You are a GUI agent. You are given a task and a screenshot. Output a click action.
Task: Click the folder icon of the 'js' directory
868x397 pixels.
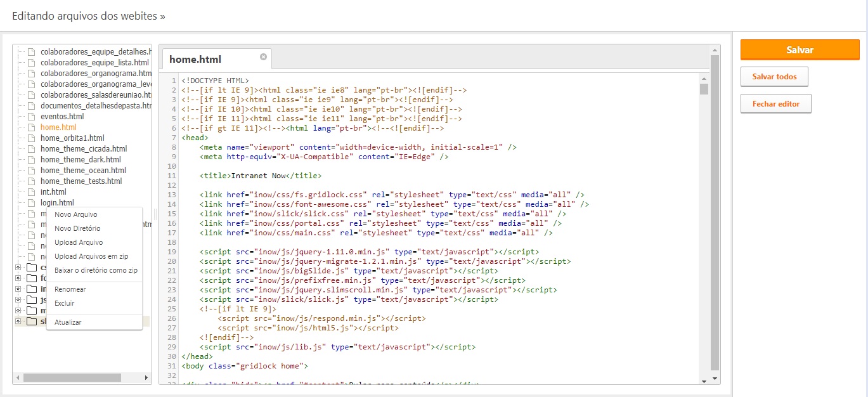coord(32,300)
